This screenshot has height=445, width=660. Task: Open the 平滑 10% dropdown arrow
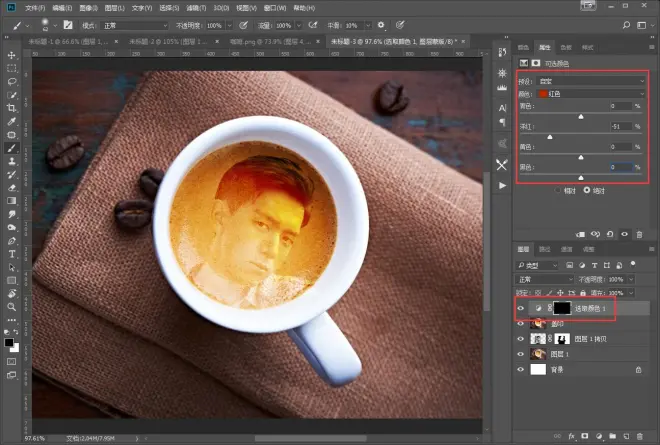point(368,26)
